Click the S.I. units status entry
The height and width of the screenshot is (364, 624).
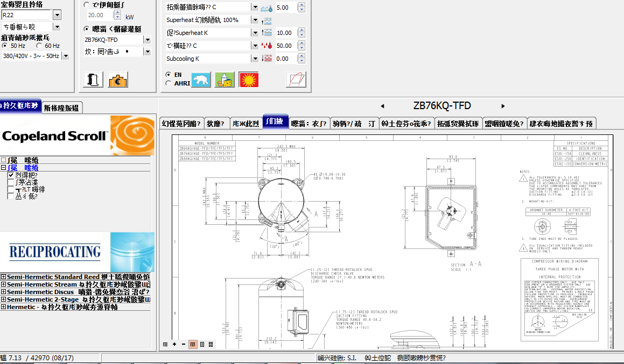337,358
